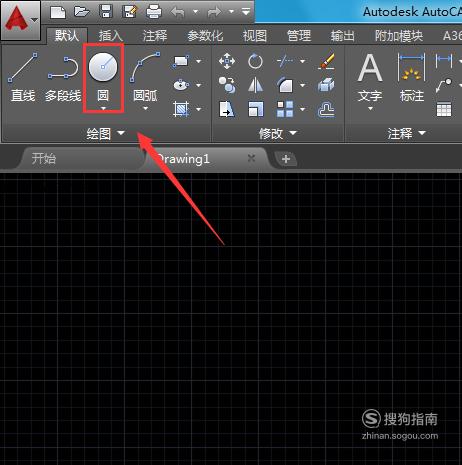462x465 pixels.
Task: Select the 圆弧 arc tool
Action: point(145,77)
